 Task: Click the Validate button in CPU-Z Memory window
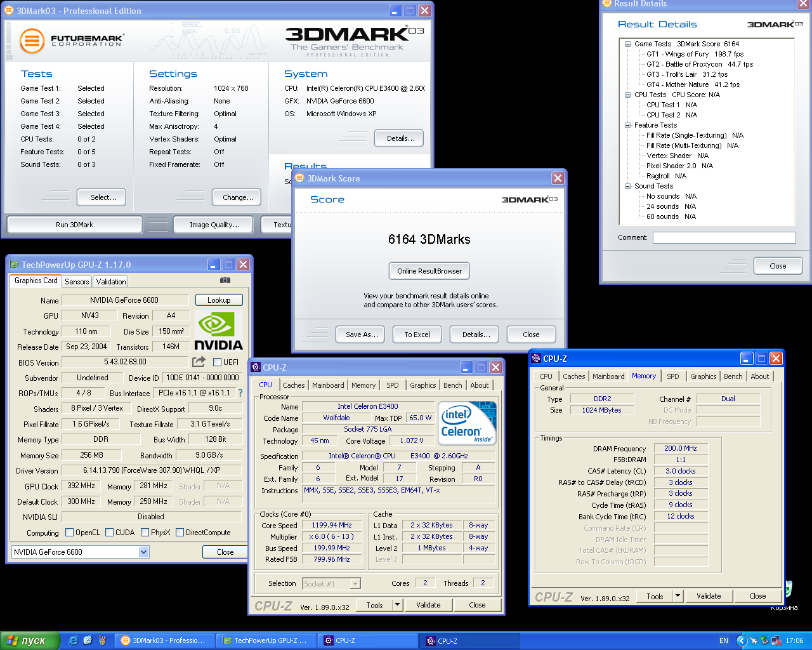(709, 596)
